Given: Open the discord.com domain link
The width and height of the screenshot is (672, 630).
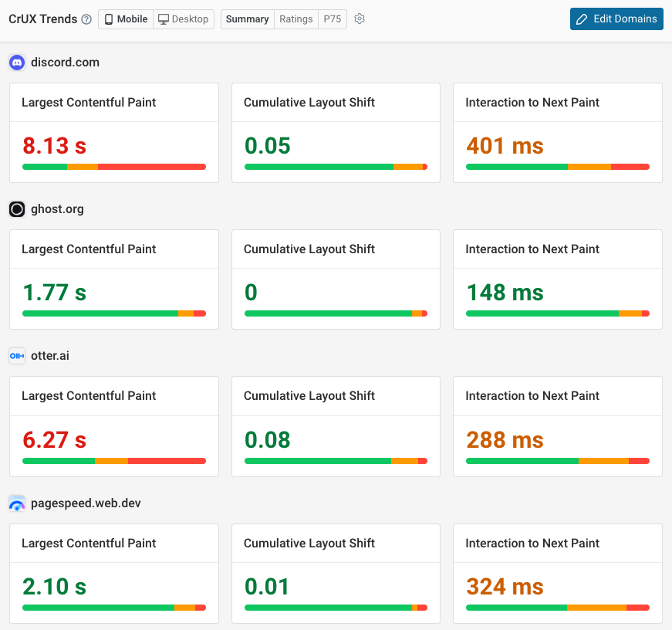Looking at the screenshot, I should tap(65, 63).
